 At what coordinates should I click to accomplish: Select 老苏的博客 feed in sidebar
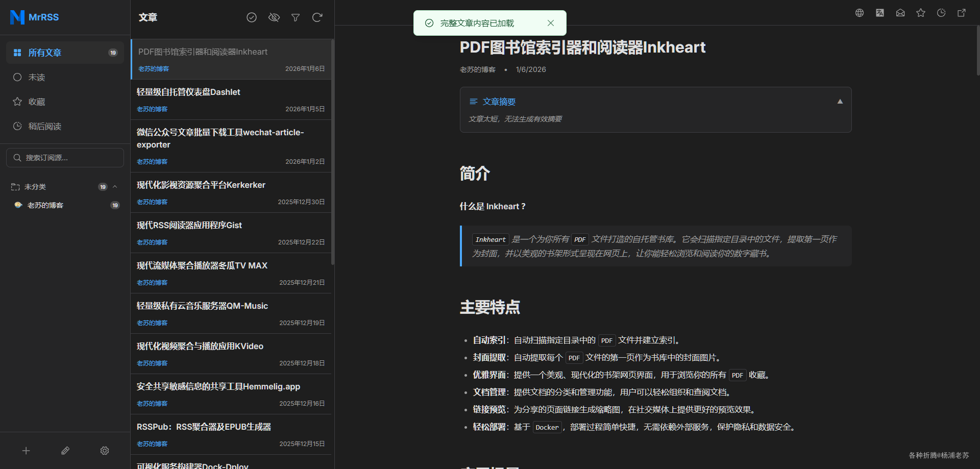click(65, 205)
